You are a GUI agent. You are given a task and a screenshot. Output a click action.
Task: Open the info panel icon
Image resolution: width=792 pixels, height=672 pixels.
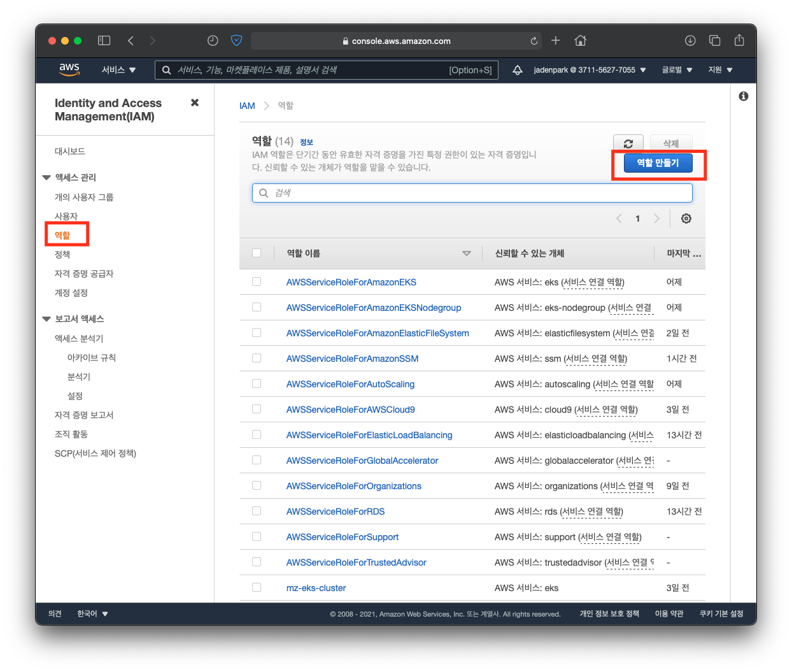tap(744, 96)
